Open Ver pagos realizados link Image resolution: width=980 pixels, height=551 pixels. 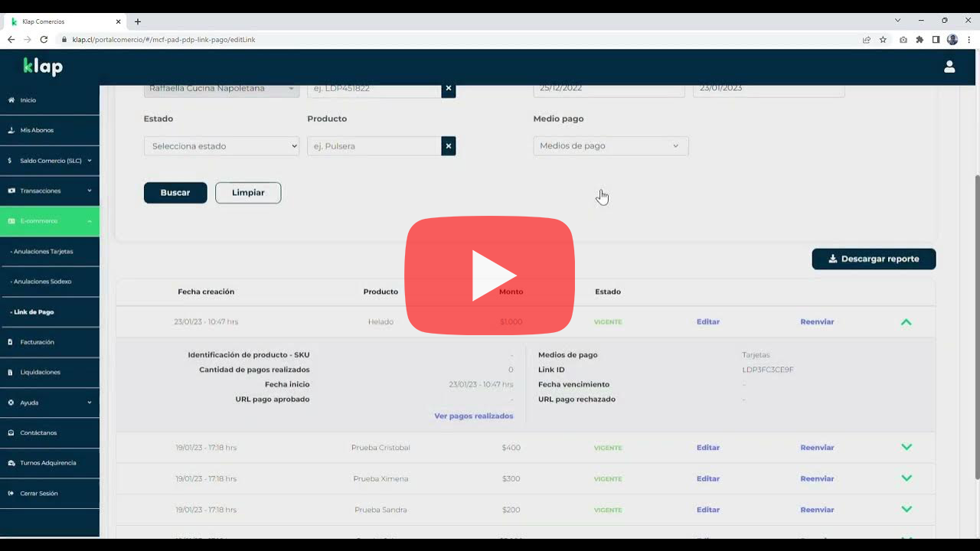click(x=474, y=416)
